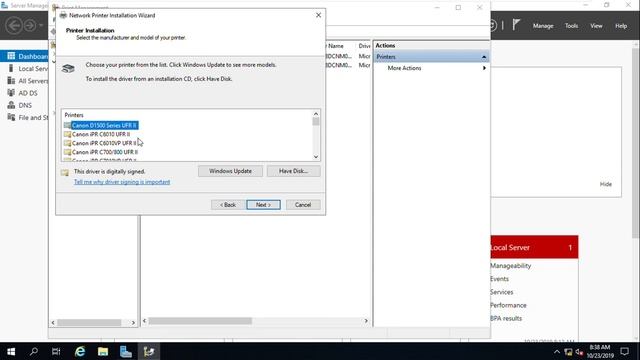Close the Network Printer Installation Wizard
Viewport: 640px width, 360px height.
pos(318,15)
